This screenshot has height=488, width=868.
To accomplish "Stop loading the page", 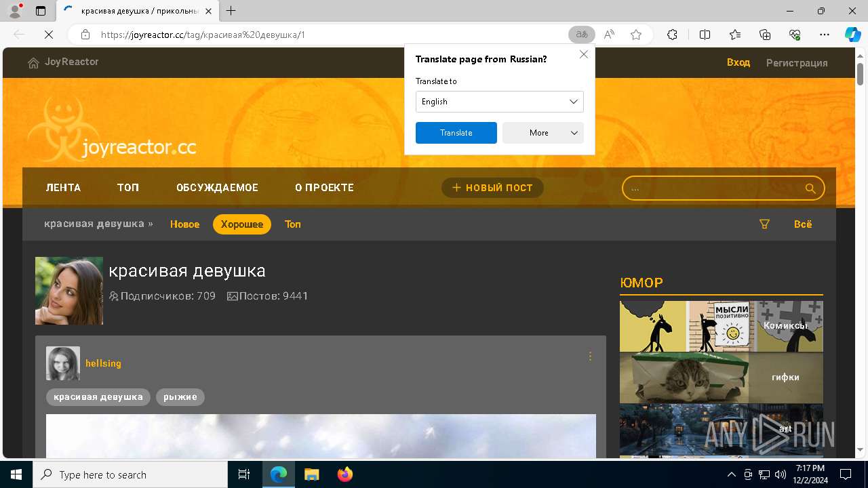I will 49,35.
